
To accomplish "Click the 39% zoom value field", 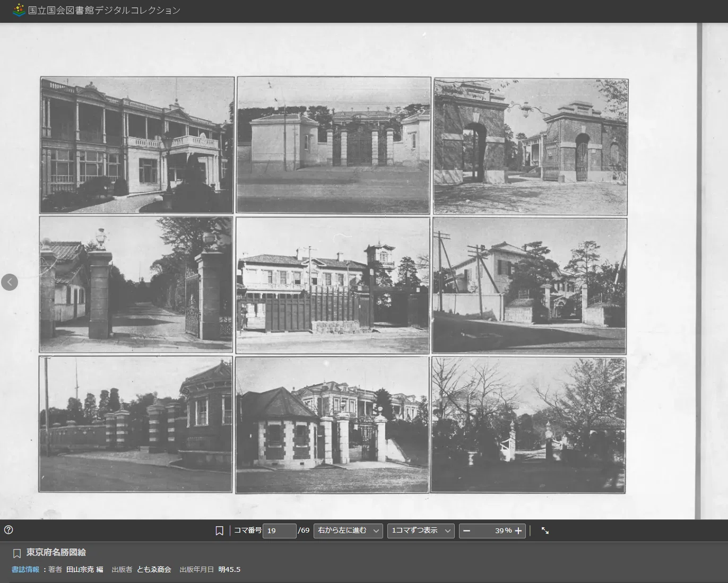I will [x=492, y=530].
